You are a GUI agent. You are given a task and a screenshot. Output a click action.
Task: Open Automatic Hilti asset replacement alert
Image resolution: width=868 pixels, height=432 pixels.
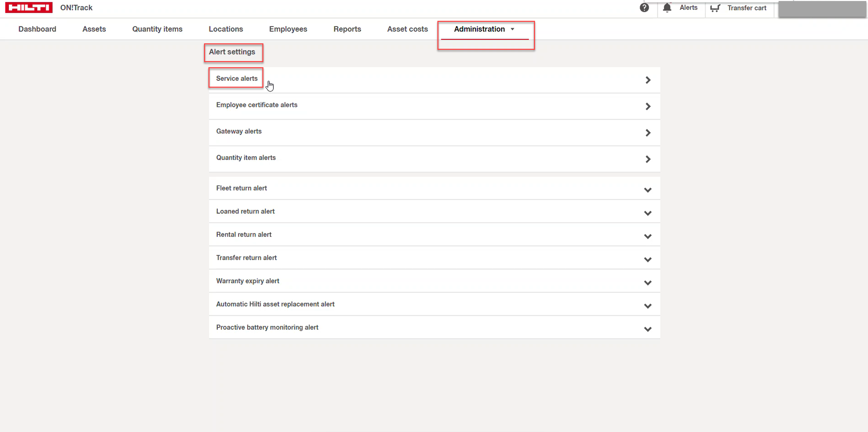[x=275, y=304]
